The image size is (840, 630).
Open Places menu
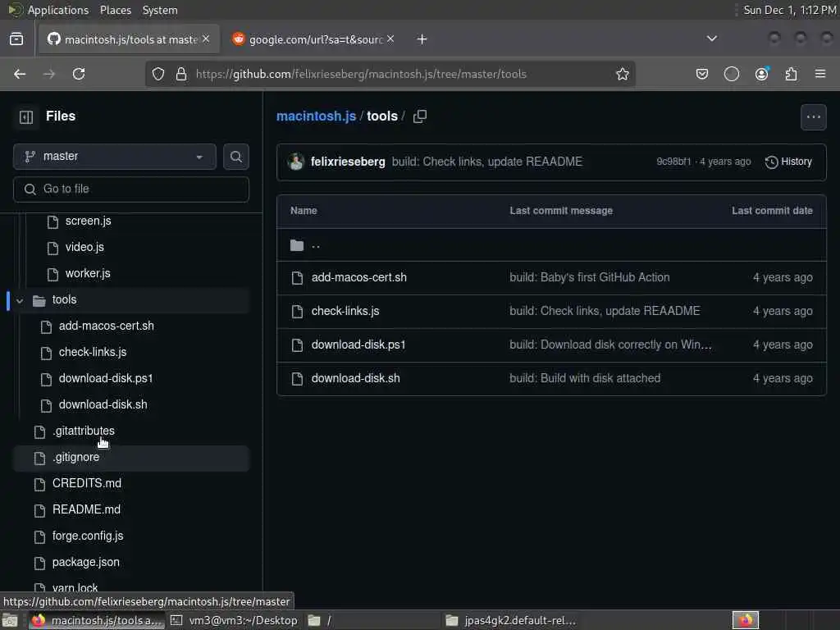115,10
